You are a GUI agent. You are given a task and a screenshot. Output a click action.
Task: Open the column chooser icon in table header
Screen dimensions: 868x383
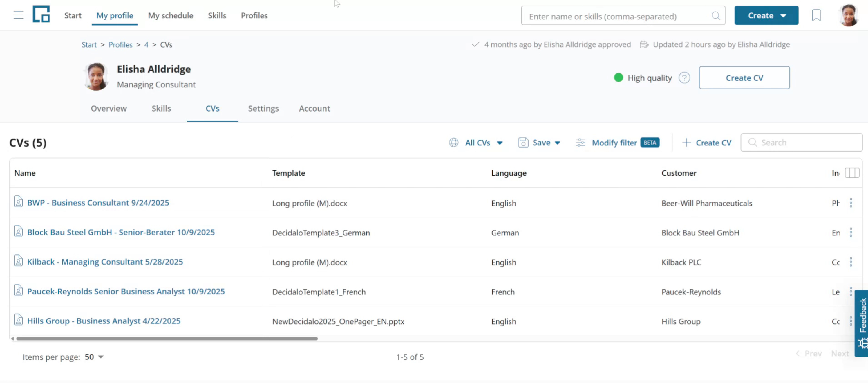pyautogui.click(x=852, y=173)
